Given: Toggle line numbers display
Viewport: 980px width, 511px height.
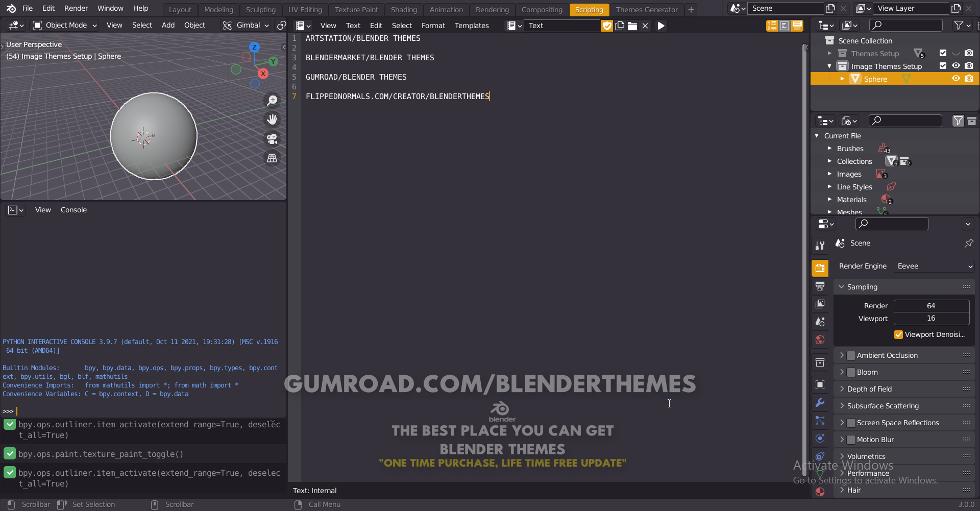Looking at the screenshot, I should 772,26.
